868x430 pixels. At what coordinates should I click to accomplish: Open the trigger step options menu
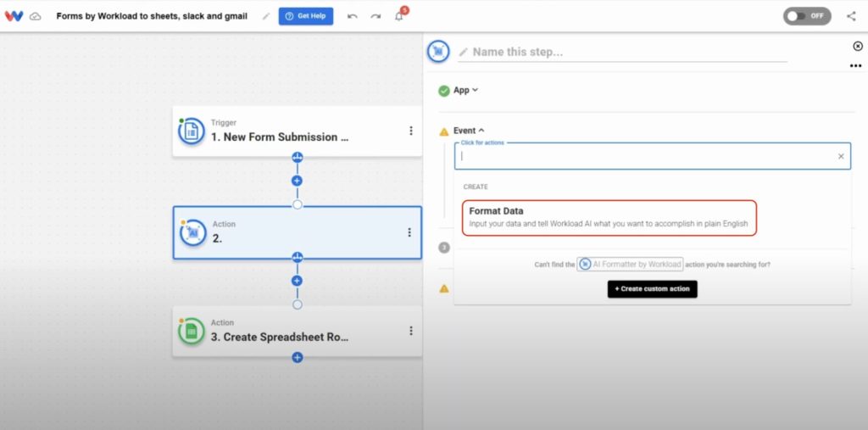pyautogui.click(x=411, y=131)
